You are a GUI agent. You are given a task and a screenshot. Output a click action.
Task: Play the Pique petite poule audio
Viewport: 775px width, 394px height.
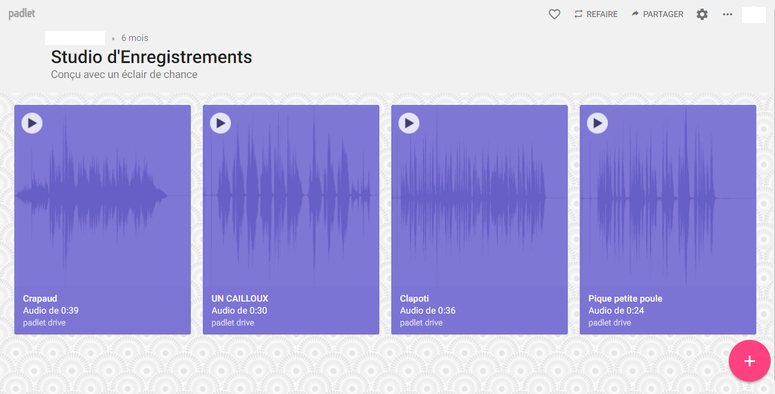pos(597,123)
